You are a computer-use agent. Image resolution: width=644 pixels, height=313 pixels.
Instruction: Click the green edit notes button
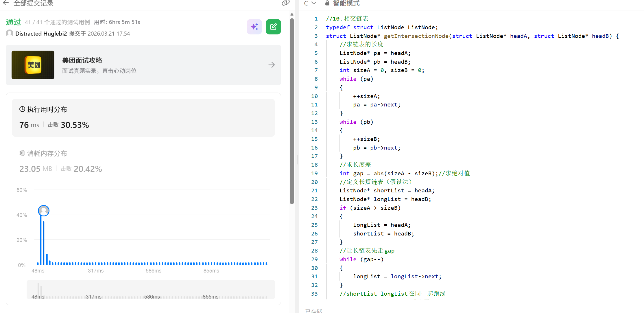(273, 27)
